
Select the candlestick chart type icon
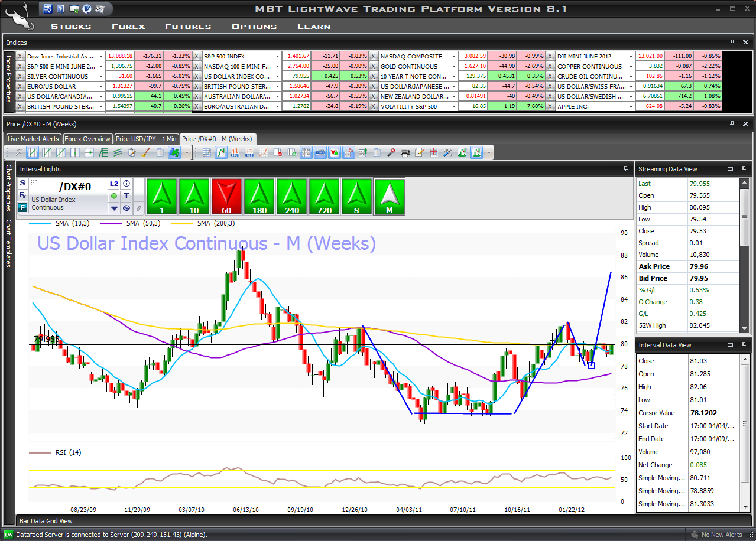click(221, 152)
